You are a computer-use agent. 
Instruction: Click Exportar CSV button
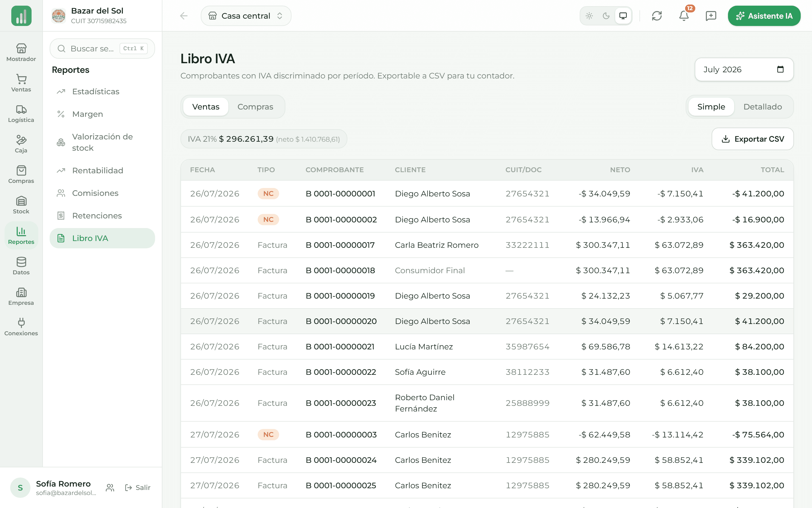coord(752,139)
